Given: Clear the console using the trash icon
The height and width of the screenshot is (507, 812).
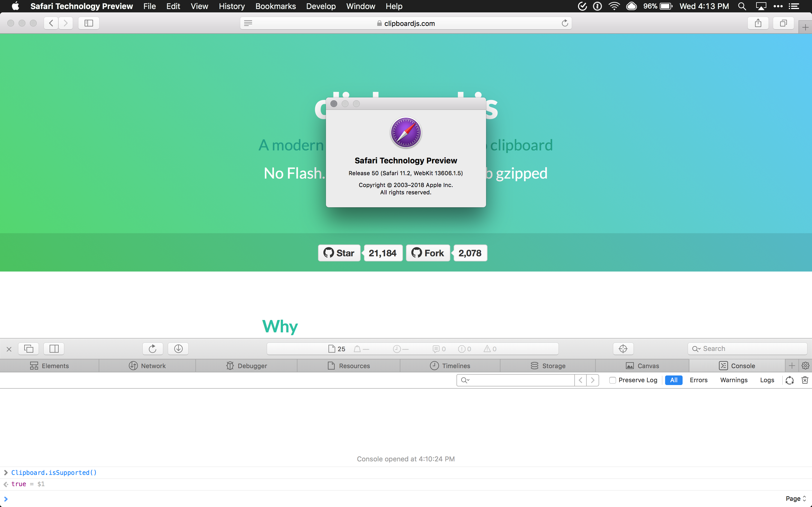Looking at the screenshot, I should coord(804,380).
